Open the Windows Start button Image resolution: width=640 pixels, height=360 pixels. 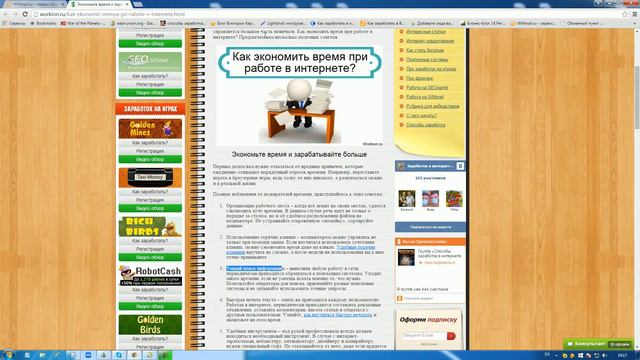click(8, 355)
